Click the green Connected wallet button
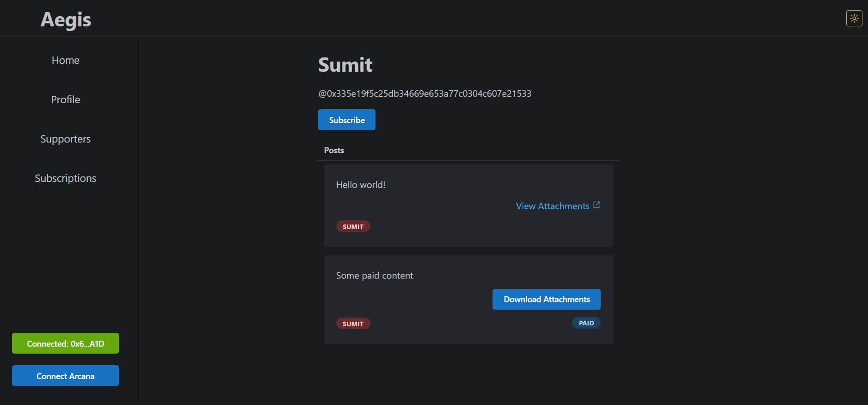 click(65, 343)
